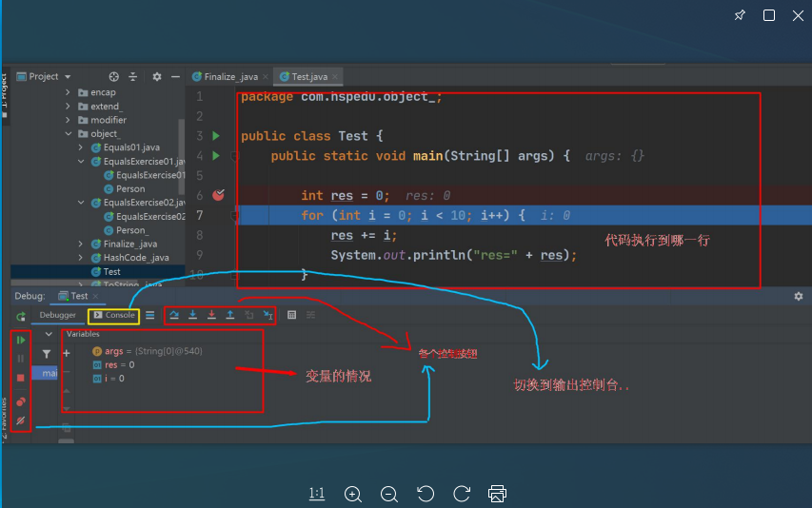Toggle Mute Breakpoints icon

click(21, 420)
